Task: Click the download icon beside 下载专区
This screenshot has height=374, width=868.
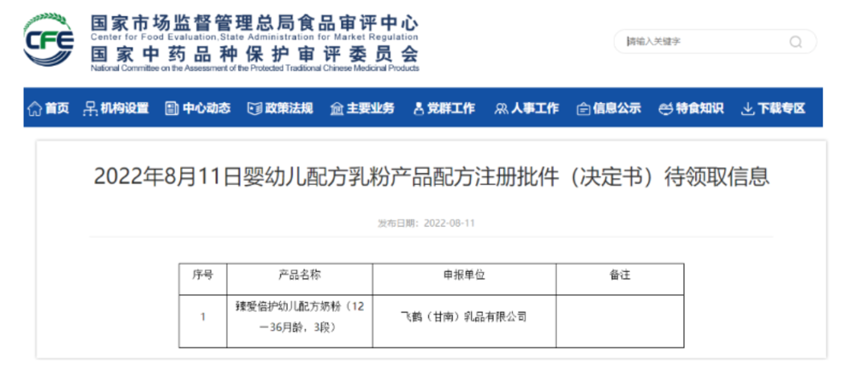Action: [747, 109]
